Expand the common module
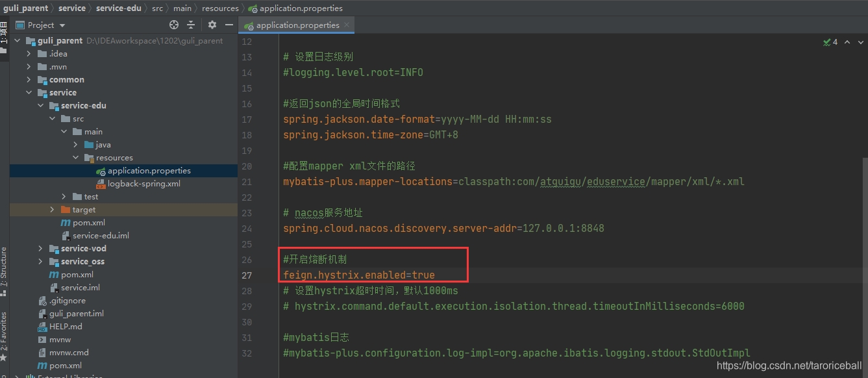The width and height of the screenshot is (868, 378). [29, 79]
